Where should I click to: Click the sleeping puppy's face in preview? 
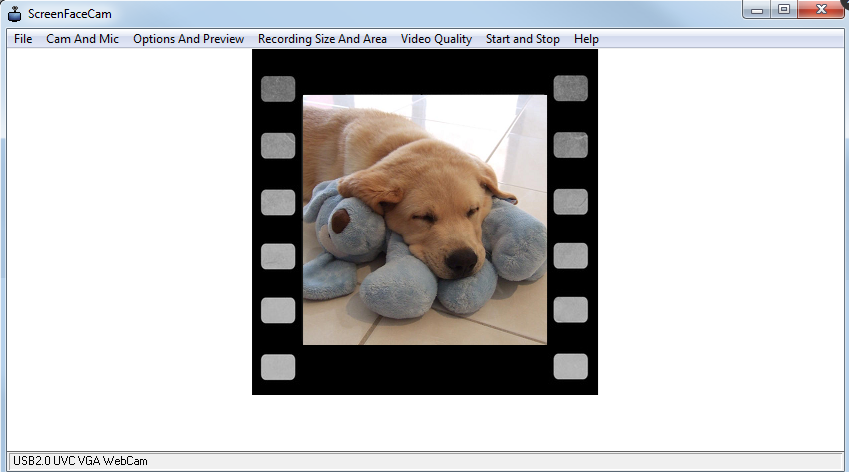coord(440,220)
